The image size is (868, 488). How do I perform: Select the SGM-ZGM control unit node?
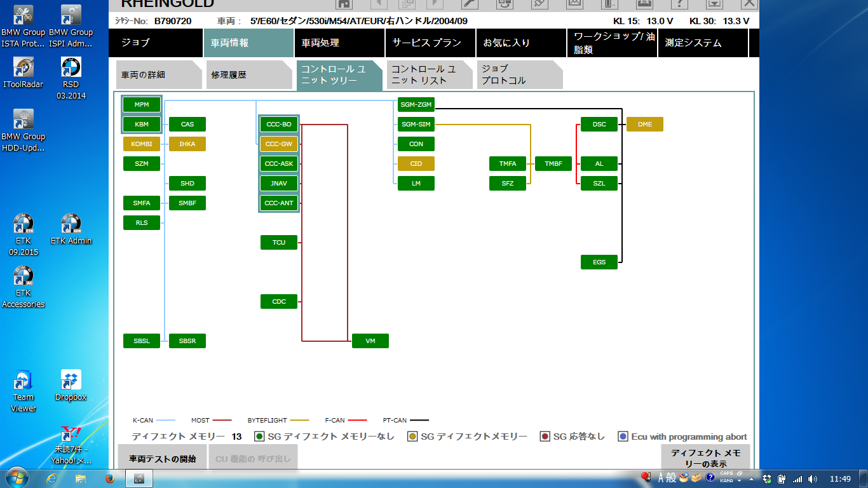pos(416,104)
